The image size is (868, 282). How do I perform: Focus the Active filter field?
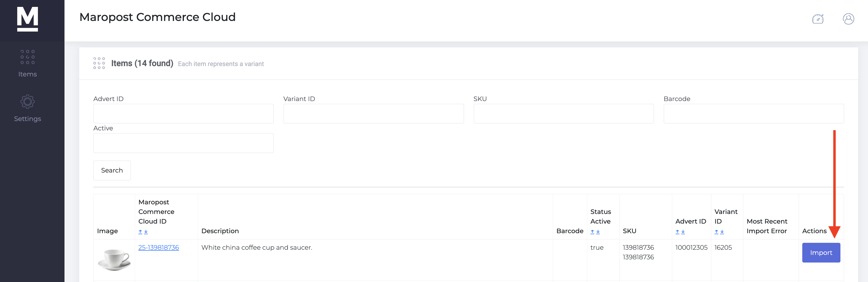[183, 143]
